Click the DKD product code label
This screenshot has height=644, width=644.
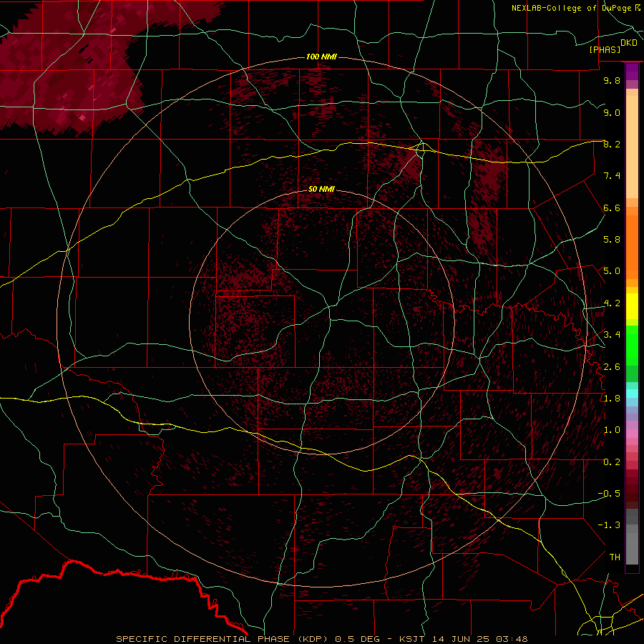[x=629, y=43]
